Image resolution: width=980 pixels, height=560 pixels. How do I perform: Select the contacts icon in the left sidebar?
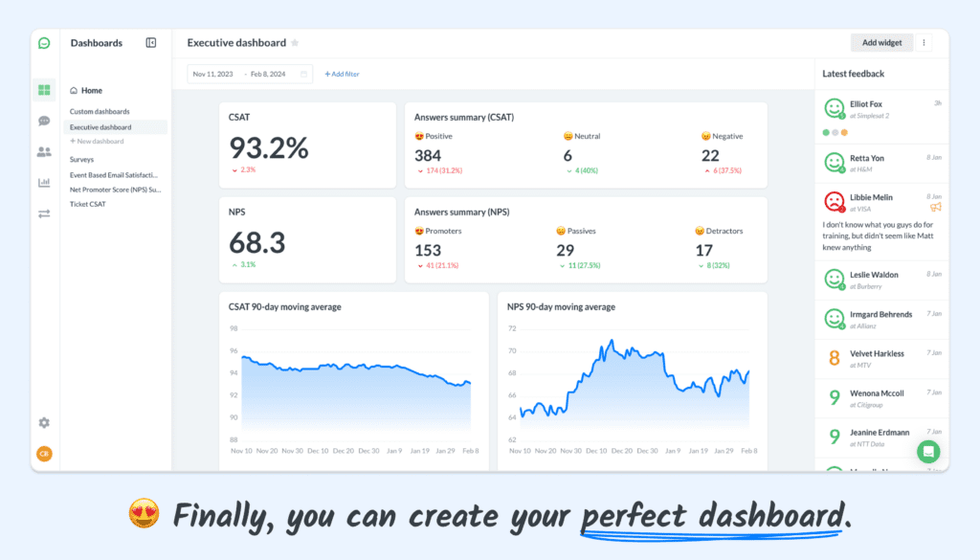(42, 152)
